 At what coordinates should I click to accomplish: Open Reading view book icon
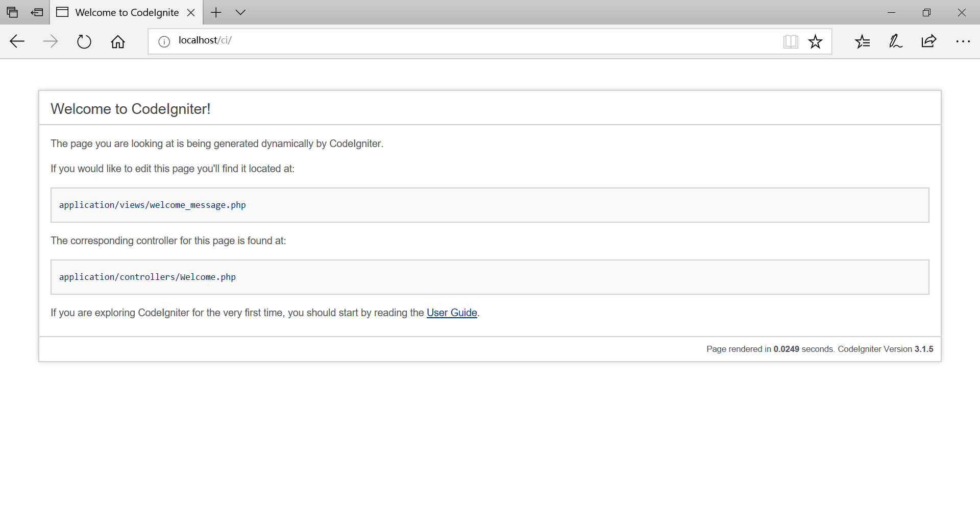[x=791, y=41]
